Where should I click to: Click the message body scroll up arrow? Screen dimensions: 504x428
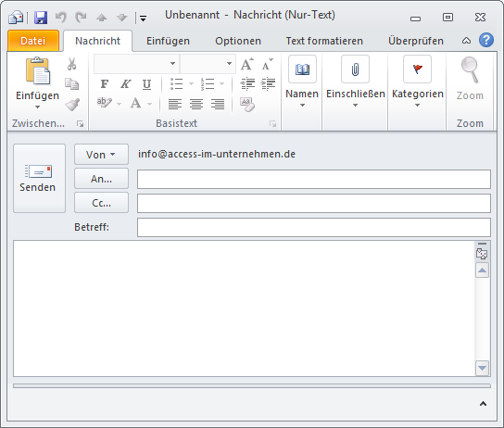(482, 271)
